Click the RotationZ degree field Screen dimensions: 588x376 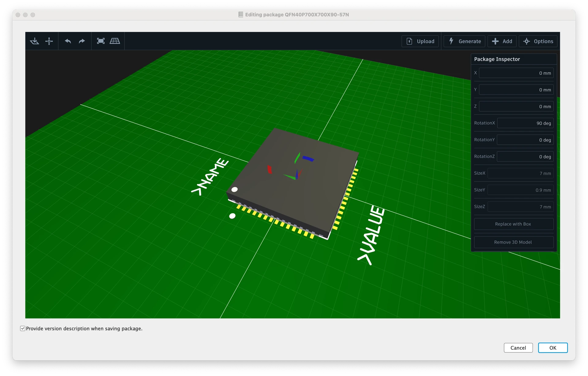click(x=525, y=157)
